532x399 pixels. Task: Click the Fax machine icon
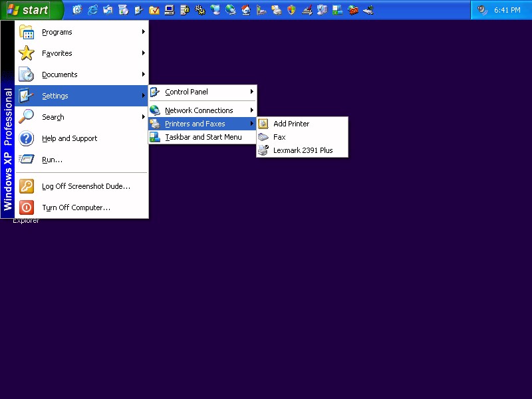pyautogui.click(x=263, y=137)
